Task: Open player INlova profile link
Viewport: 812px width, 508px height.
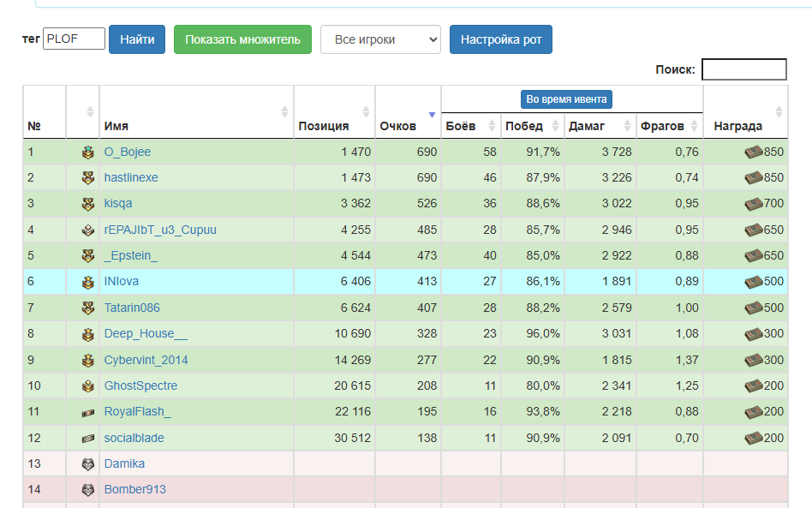Action: pos(122,282)
